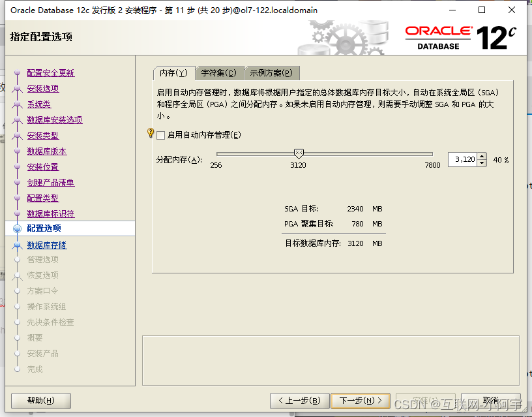Click the disabled 方案口令 step

(43, 291)
